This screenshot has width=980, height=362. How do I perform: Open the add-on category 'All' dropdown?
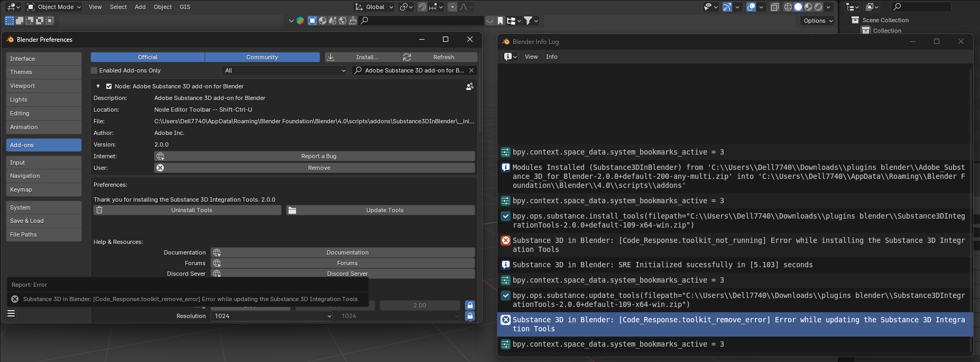(x=284, y=70)
